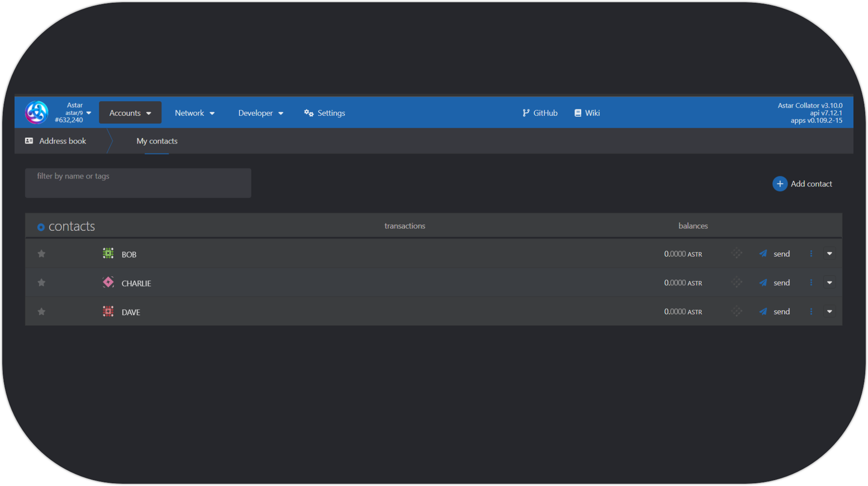
Task: Click the blue plus Add contact icon
Action: point(780,184)
